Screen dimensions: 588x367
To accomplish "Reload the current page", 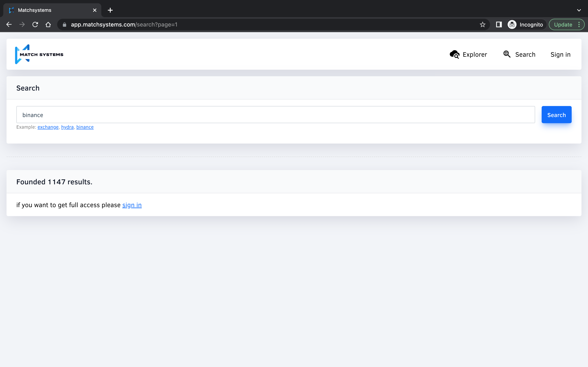I will click(x=35, y=24).
